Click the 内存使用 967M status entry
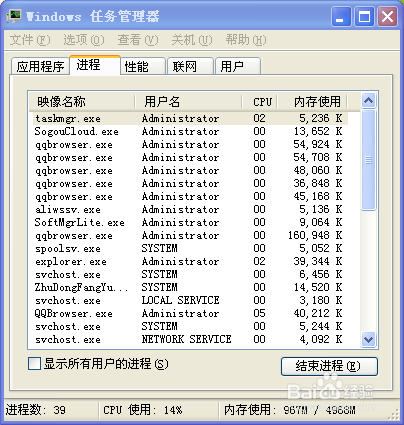The image size is (404, 425). [x=289, y=410]
